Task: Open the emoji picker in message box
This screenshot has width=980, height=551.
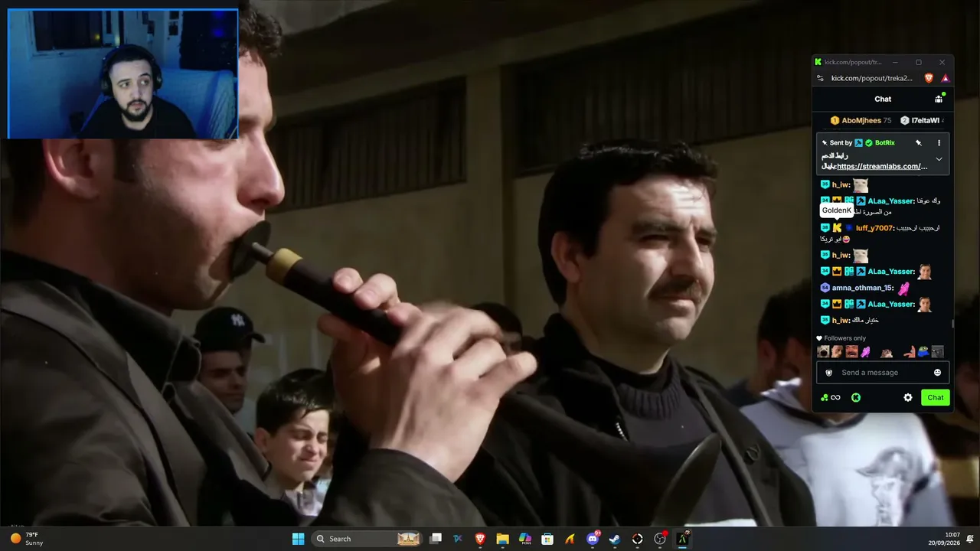Action: click(937, 373)
